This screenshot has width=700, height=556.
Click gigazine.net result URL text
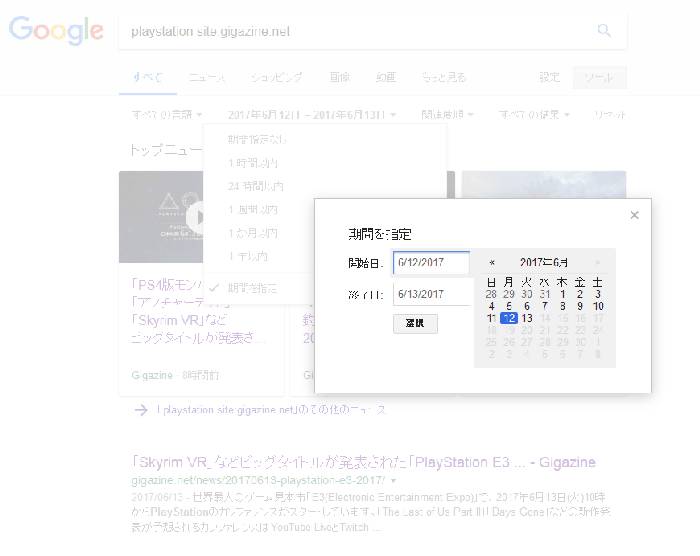(x=258, y=481)
